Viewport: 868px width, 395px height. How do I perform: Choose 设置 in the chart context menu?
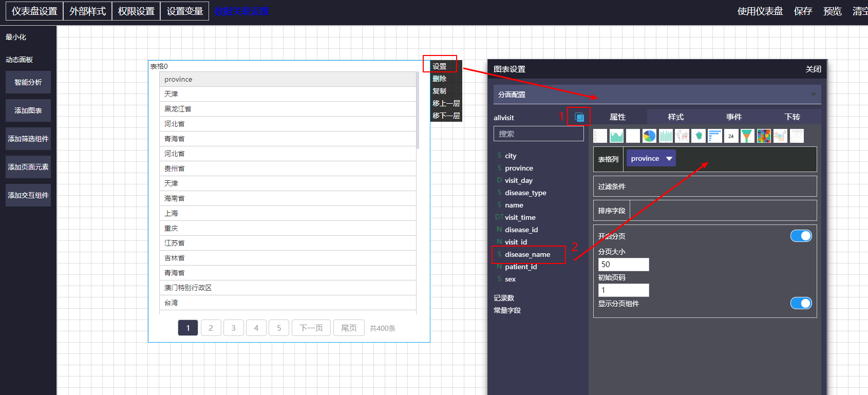[440, 66]
